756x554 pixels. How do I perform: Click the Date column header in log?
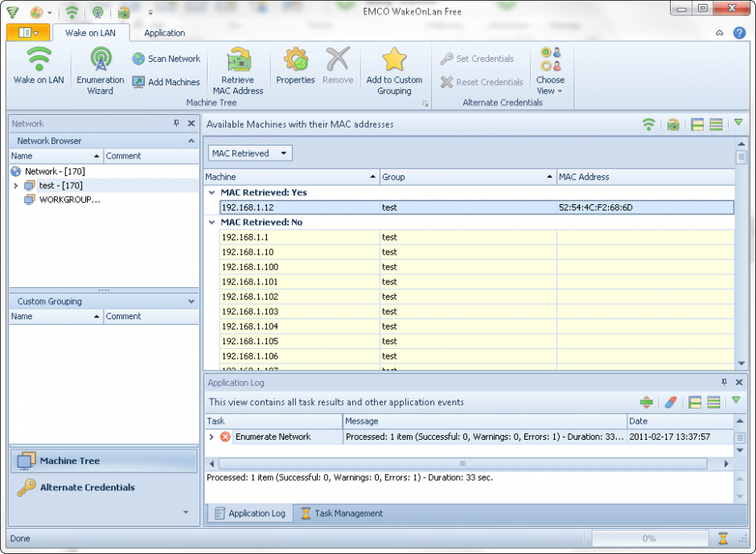pos(680,421)
